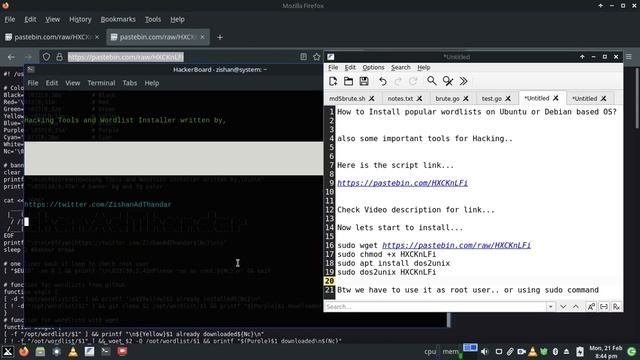Find previous match with up chevron

point(576,307)
